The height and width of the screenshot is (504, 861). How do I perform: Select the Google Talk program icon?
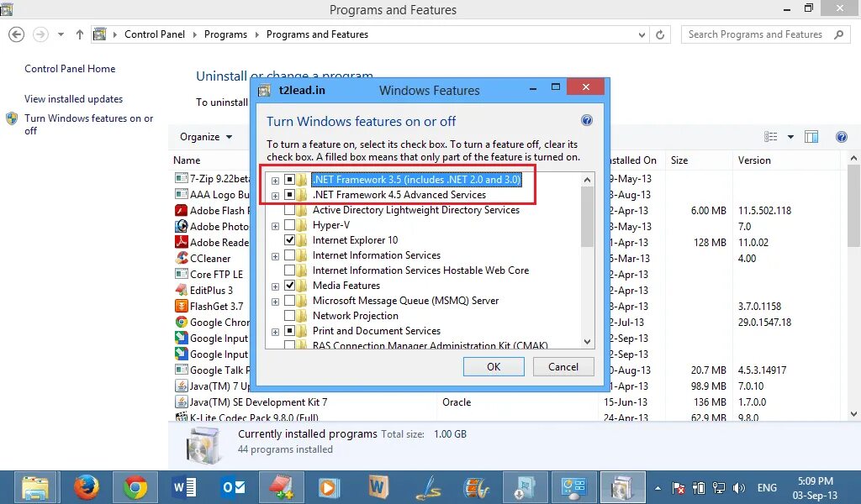pyautogui.click(x=182, y=370)
